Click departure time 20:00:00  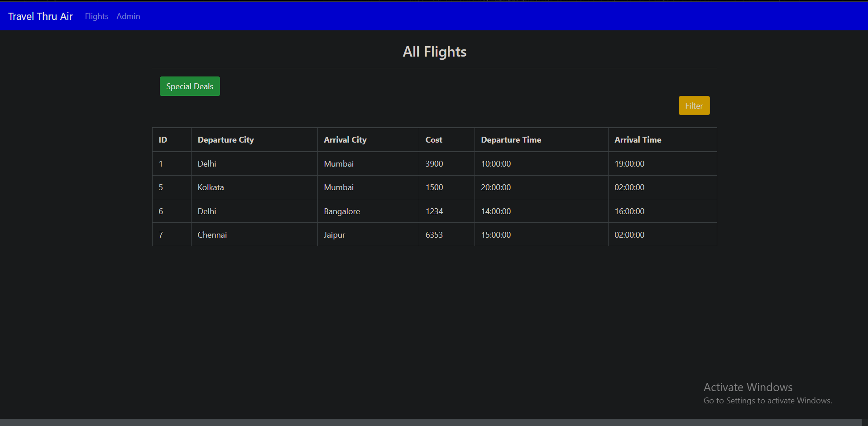click(541, 187)
